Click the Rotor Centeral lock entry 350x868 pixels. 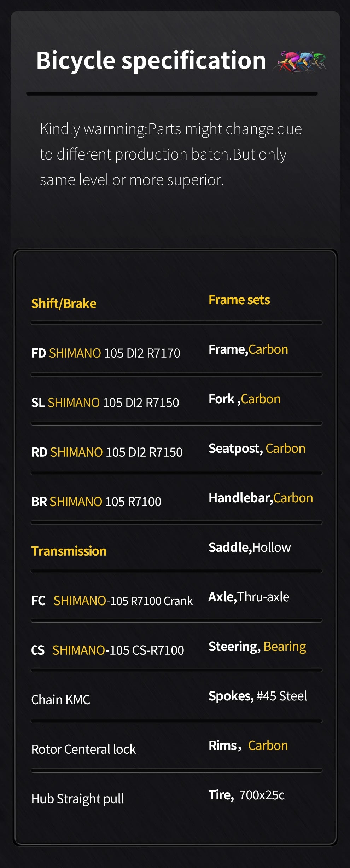click(83, 749)
